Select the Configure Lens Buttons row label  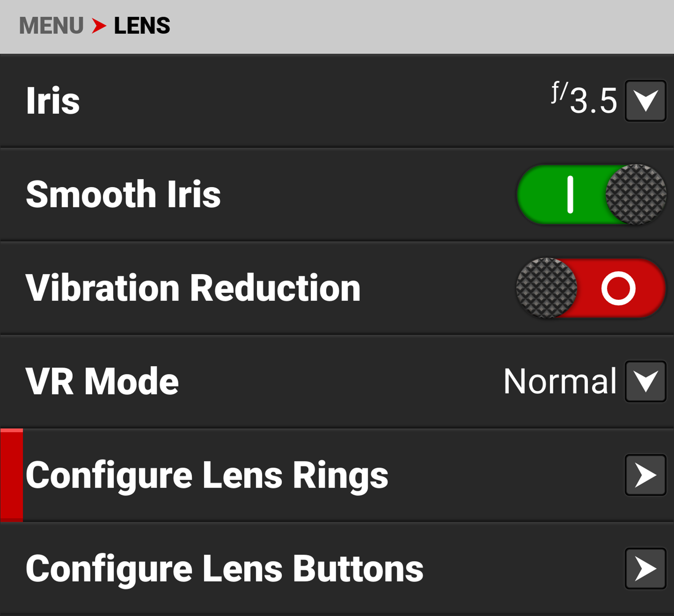(225, 569)
